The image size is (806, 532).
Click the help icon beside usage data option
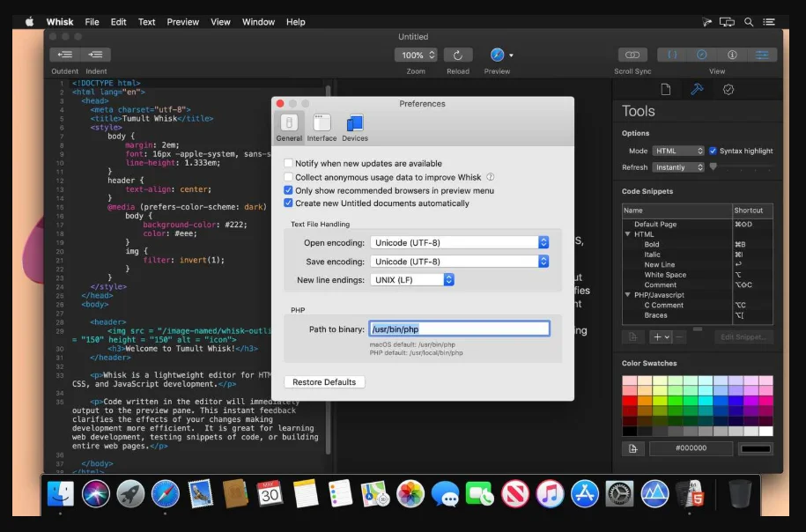click(491, 177)
